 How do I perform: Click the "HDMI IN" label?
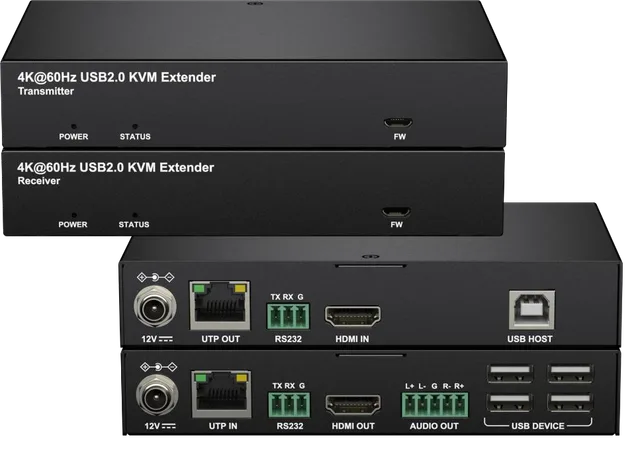coord(352,339)
